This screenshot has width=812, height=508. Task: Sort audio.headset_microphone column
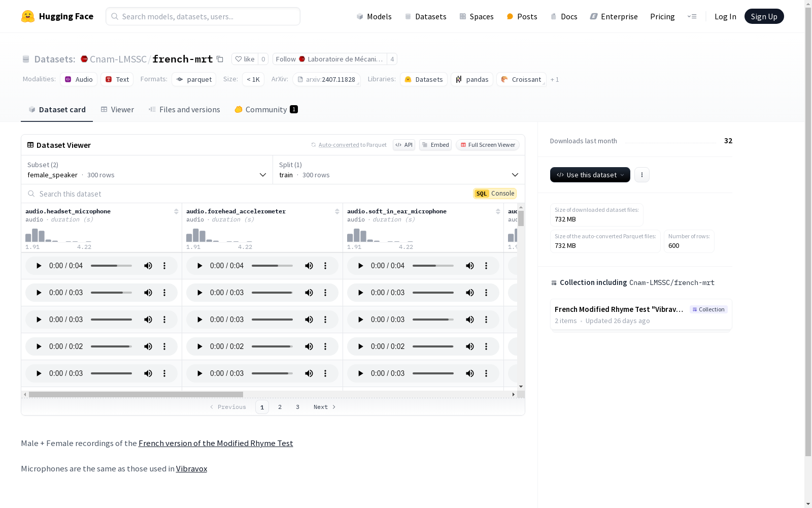(x=176, y=211)
